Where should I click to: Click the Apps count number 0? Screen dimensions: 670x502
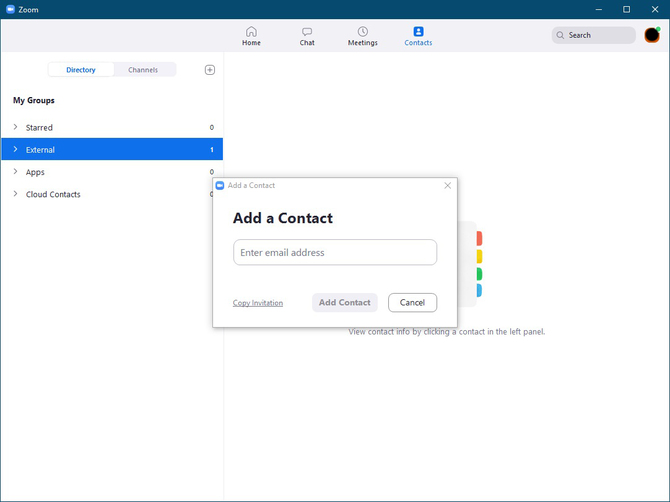click(212, 172)
